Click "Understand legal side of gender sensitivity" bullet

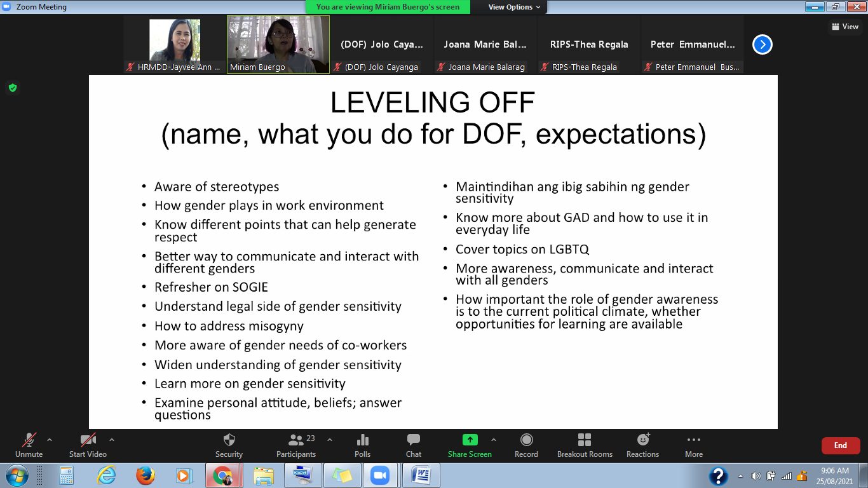tap(278, 306)
